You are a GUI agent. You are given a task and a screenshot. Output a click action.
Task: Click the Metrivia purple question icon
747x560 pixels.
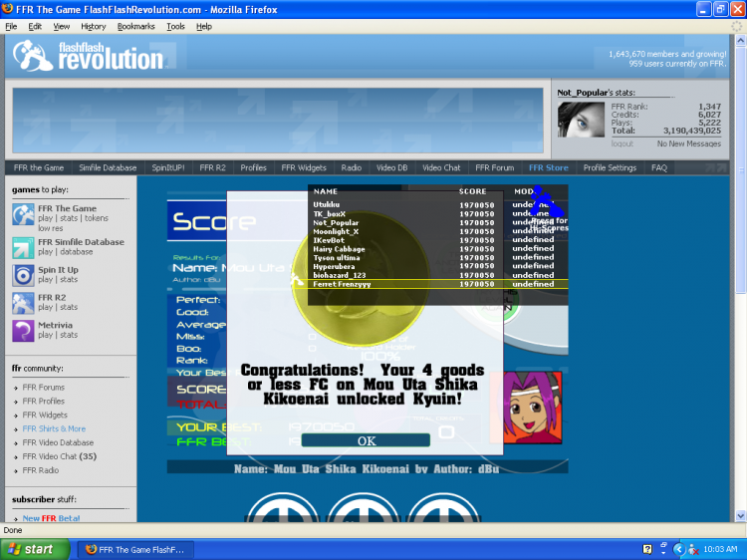23,330
